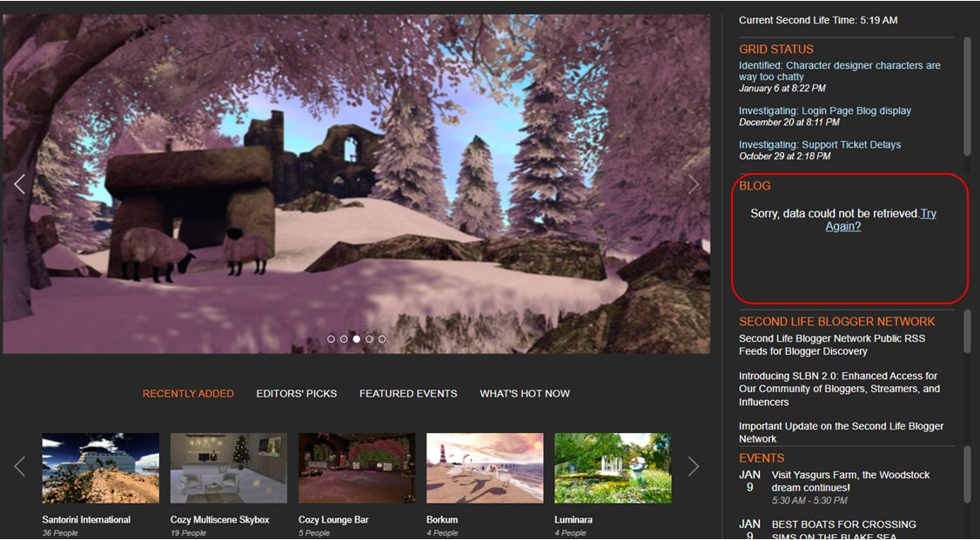Switch to Featured Events tab
980x540 pixels.
coord(408,394)
